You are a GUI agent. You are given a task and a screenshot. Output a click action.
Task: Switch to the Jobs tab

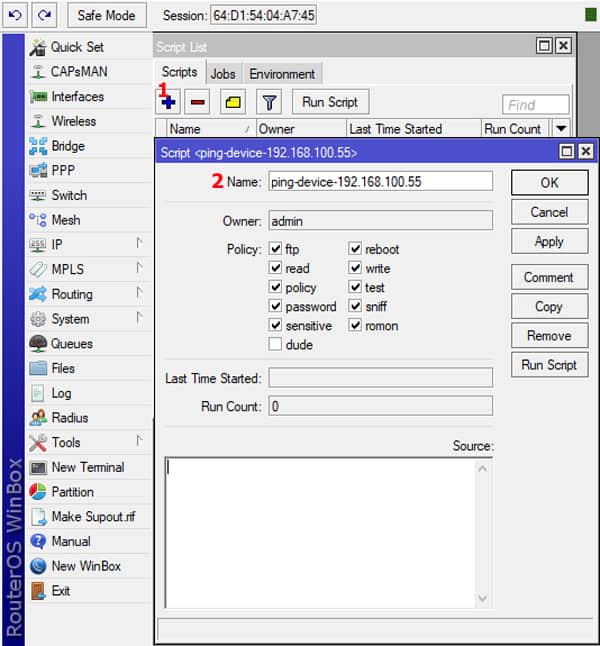pos(222,74)
